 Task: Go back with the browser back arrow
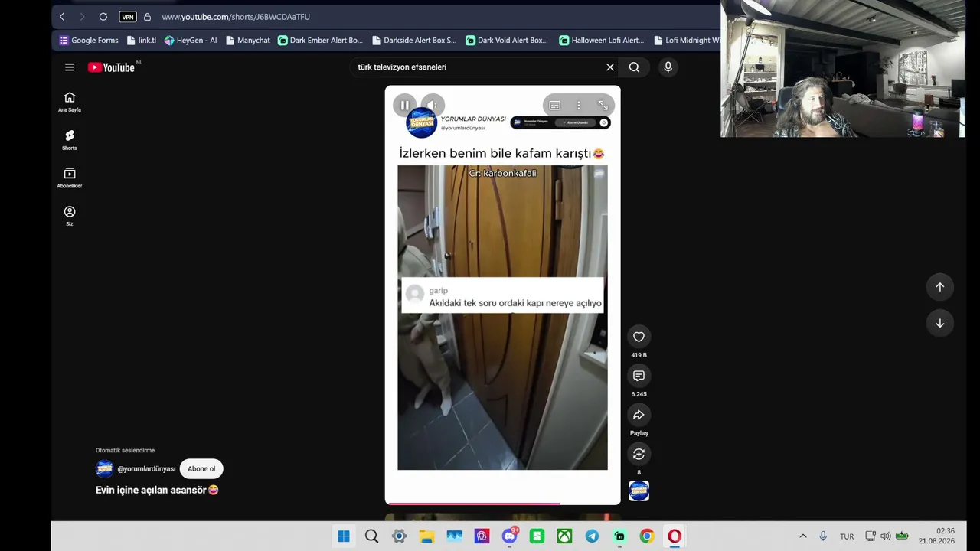tap(62, 17)
